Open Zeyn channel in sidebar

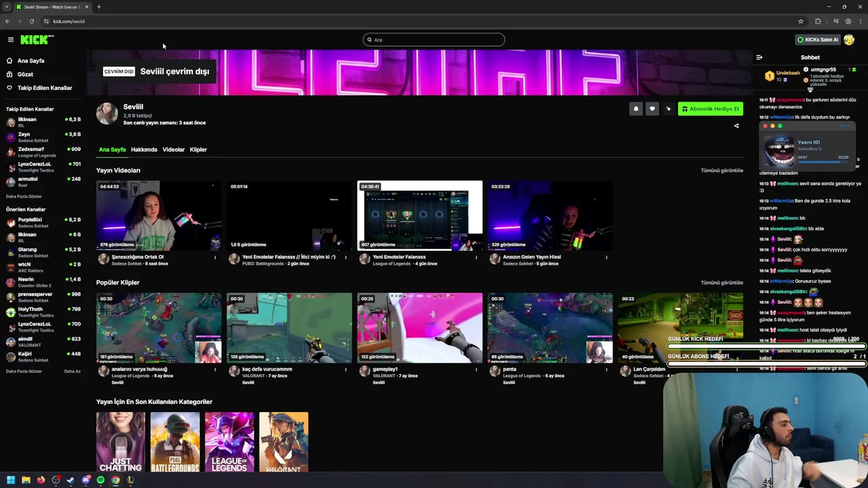pyautogui.click(x=43, y=138)
